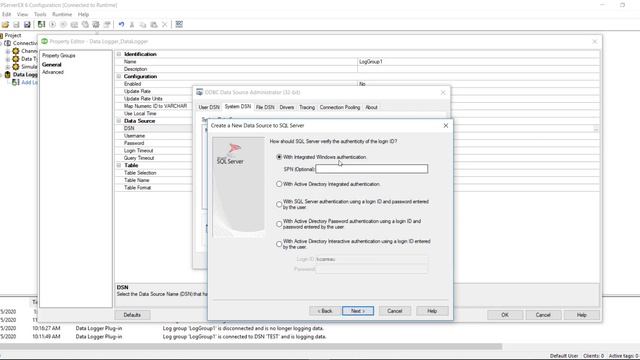Screen dimensions: 640x360
Task: Collapse the Configuration property section
Action: click(119, 76)
